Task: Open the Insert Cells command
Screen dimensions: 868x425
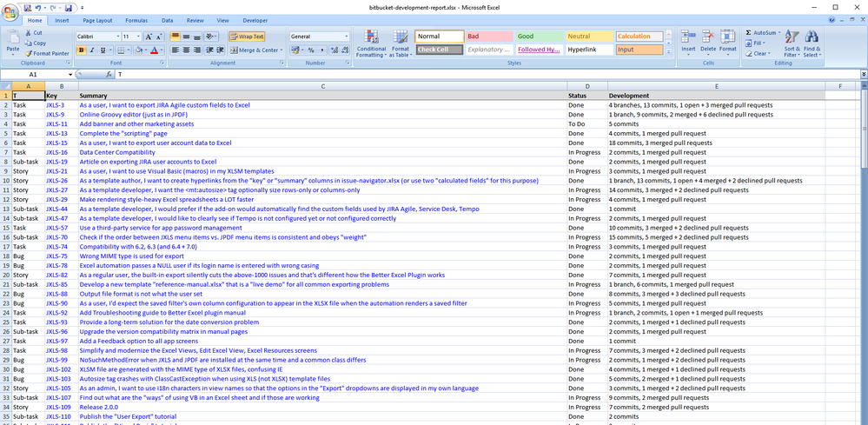Action: 688,43
